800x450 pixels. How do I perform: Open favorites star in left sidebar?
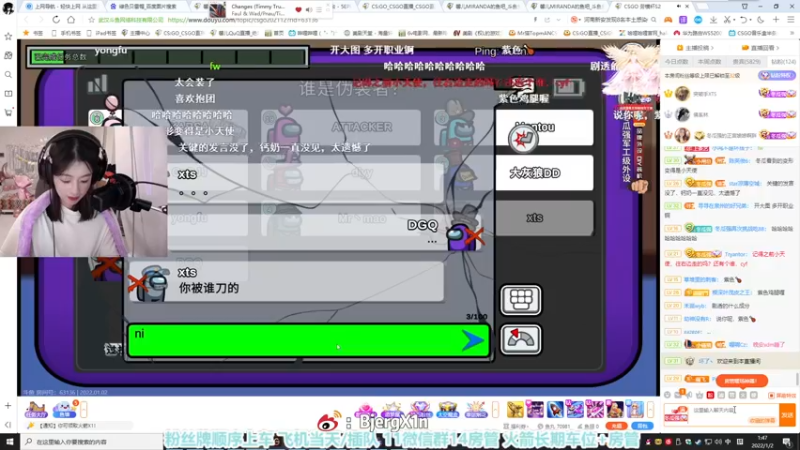(8, 37)
